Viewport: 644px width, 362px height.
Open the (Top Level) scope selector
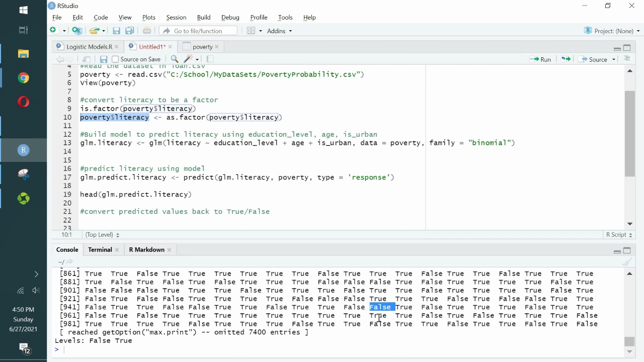(102, 235)
